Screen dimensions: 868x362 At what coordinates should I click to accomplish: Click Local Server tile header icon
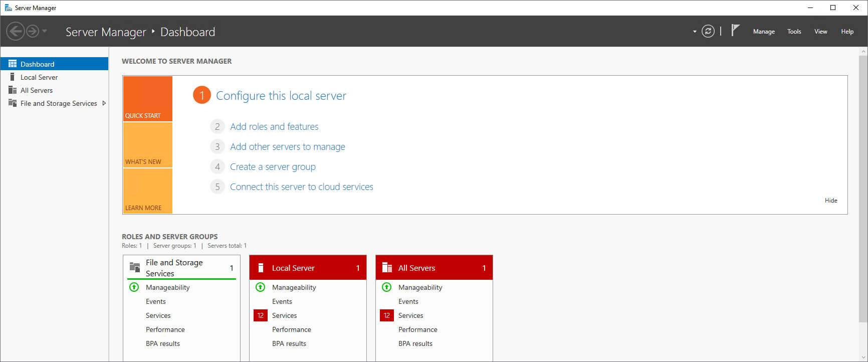(261, 268)
